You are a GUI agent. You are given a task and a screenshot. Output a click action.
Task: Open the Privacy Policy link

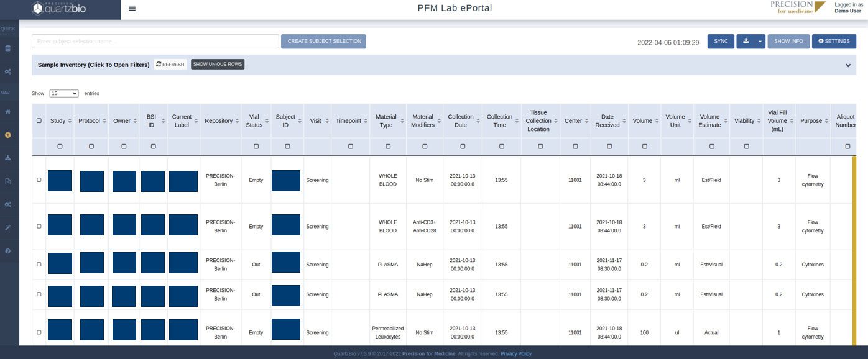point(516,353)
